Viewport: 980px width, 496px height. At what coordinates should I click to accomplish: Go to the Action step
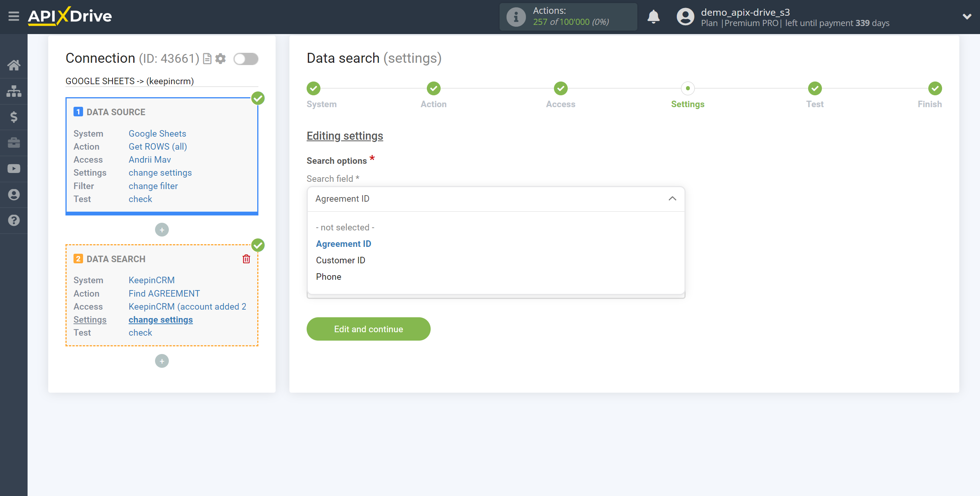[x=434, y=88]
